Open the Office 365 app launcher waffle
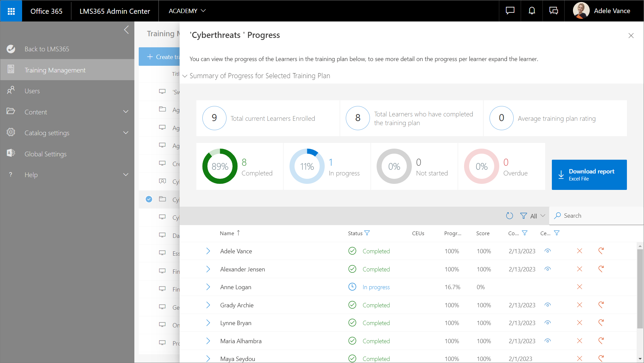This screenshot has width=644, height=363. (11, 11)
